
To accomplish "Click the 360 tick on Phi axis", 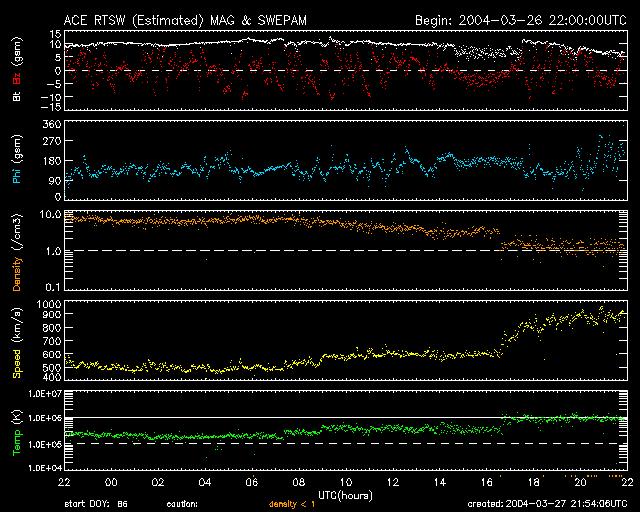I will pos(51,124).
